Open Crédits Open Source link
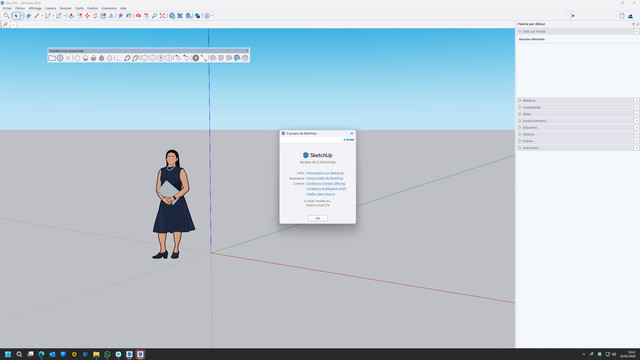The image size is (640, 360). [320, 194]
